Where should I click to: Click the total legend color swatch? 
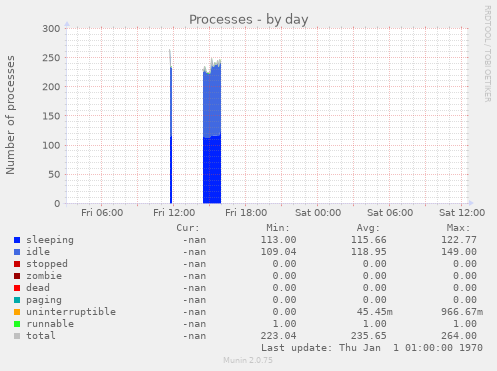(17, 336)
